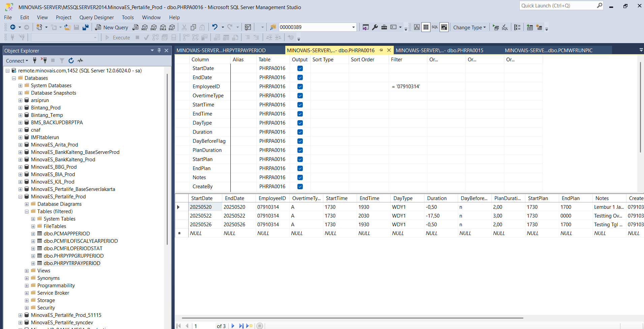The width and height of the screenshot is (644, 329).
Task: Click the New Query button
Action: point(111,27)
